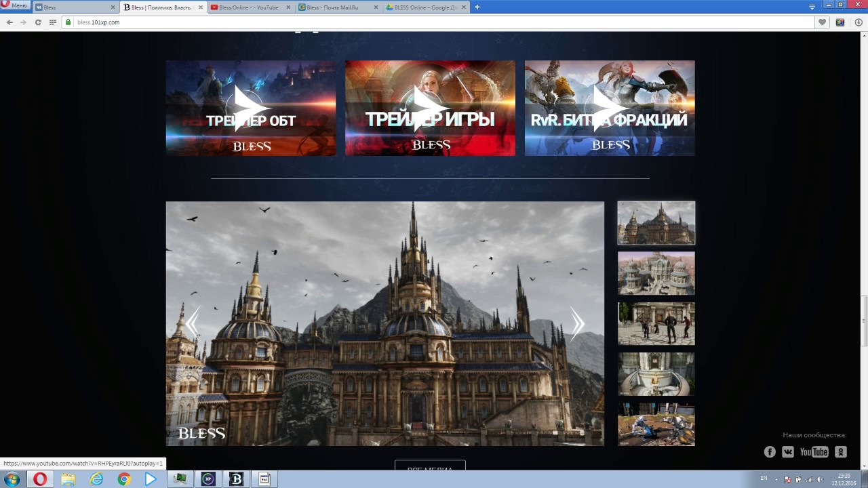Bookmark page with heart icon
This screenshot has height=488, width=868.
[x=823, y=22]
